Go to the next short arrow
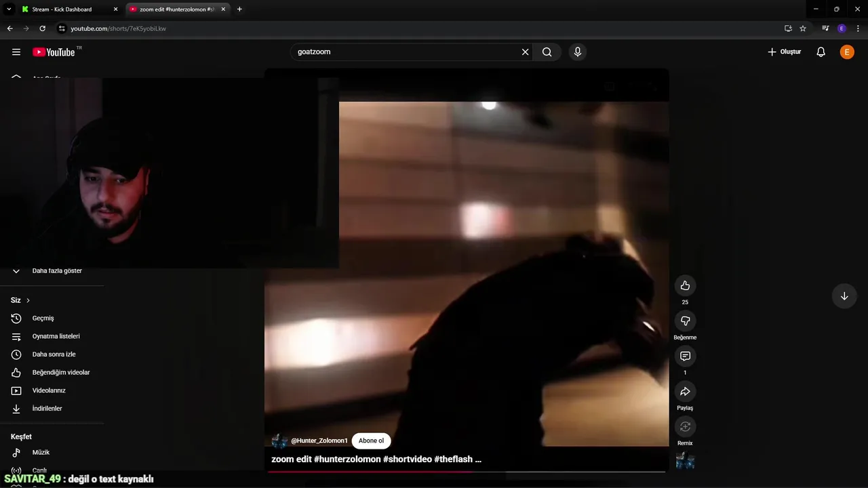Viewport: 868px width, 488px height. 844,296
